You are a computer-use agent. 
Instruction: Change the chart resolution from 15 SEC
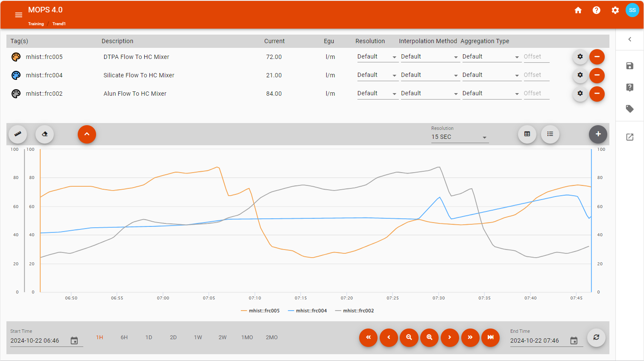click(460, 136)
